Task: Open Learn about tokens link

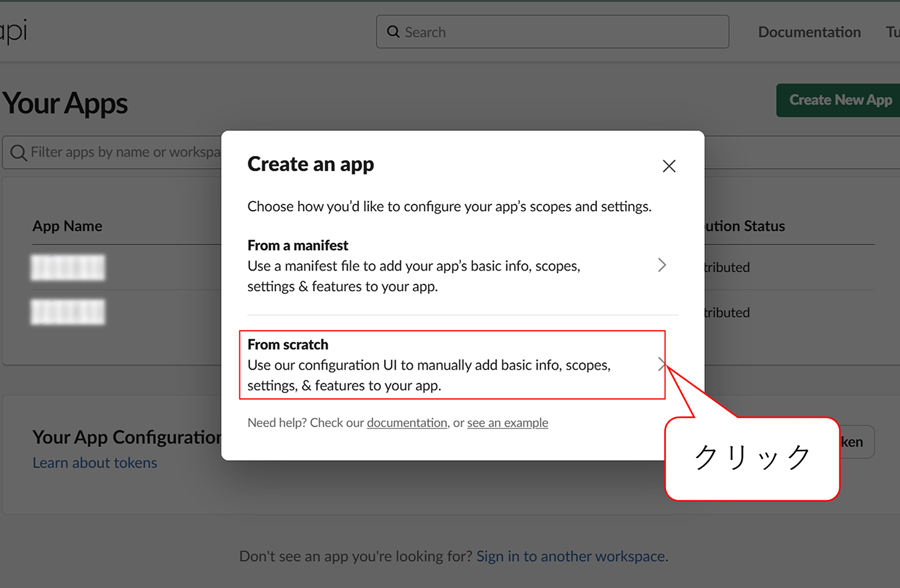Action: point(95,463)
